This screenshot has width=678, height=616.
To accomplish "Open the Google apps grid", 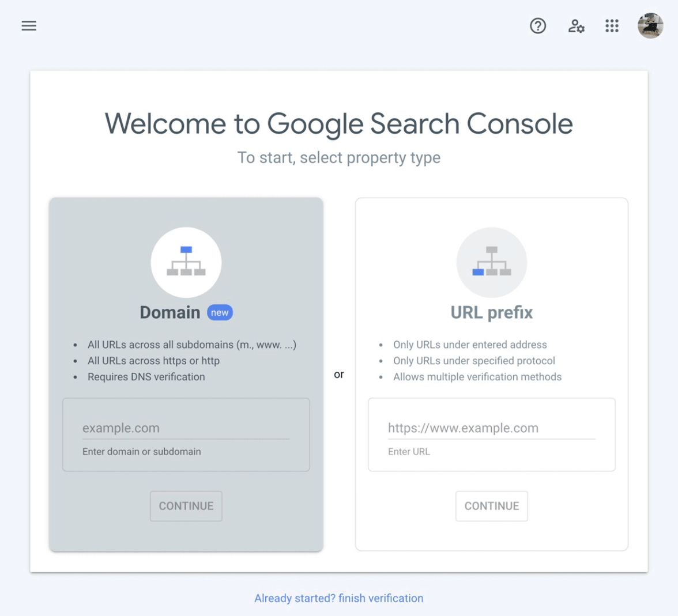I will point(612,26).
